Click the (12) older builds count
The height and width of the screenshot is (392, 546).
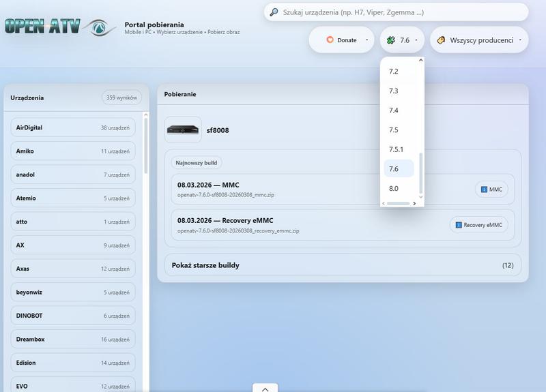coord(508,265)
